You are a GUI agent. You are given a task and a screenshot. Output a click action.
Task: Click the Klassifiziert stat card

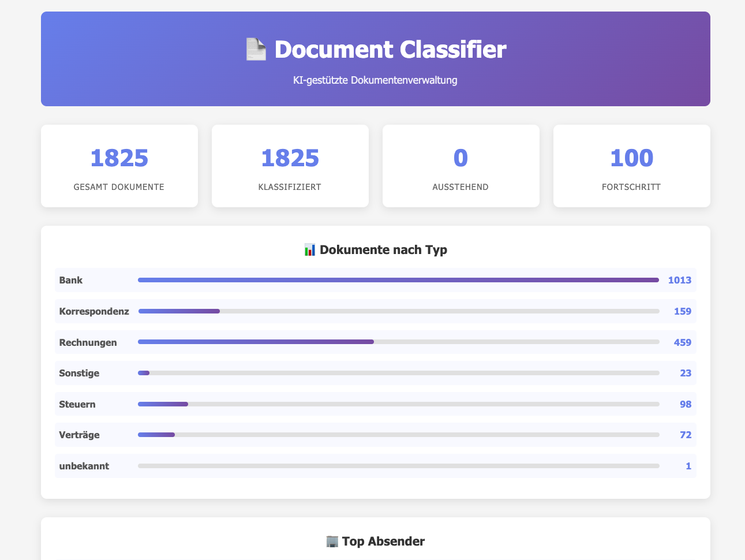290,166
